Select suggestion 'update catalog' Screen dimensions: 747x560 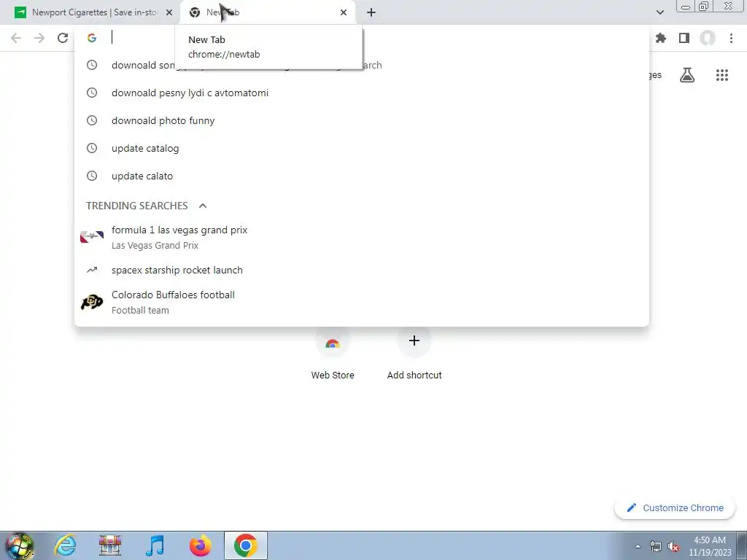(x=362, y=148)
